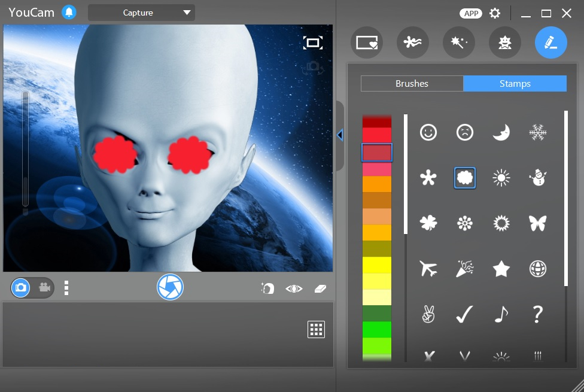This screenshot has width=584, height=392.
Task: Choose the crescent moon stamp
Action: click(501, 132)
